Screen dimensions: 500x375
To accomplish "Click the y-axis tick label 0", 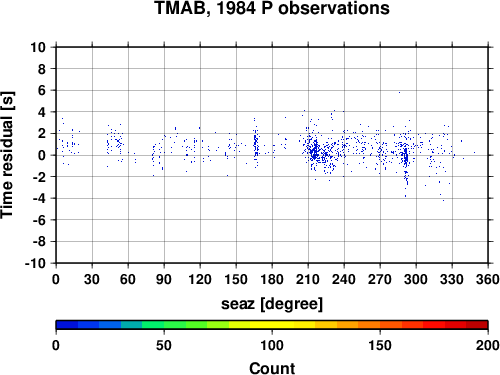I will (x=42, y=155).
